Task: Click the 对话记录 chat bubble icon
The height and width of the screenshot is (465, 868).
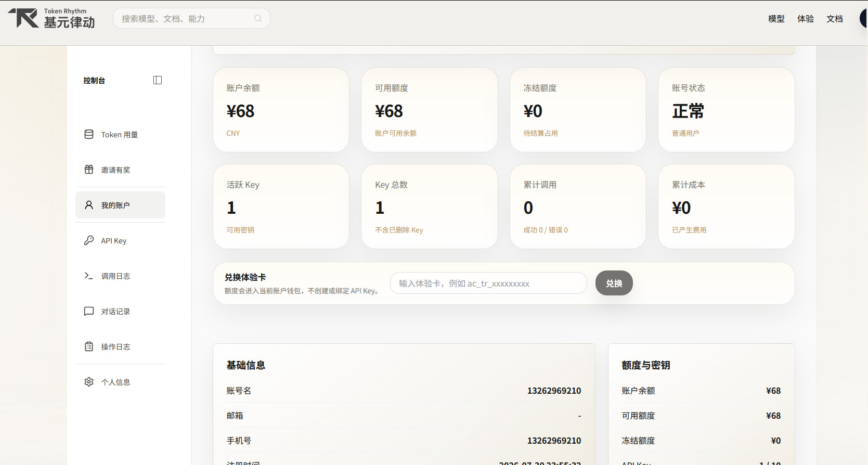Action: (x=89, y=311)
